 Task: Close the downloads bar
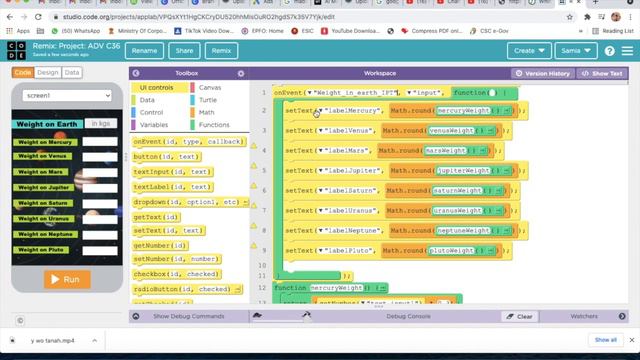click(632, 340)
